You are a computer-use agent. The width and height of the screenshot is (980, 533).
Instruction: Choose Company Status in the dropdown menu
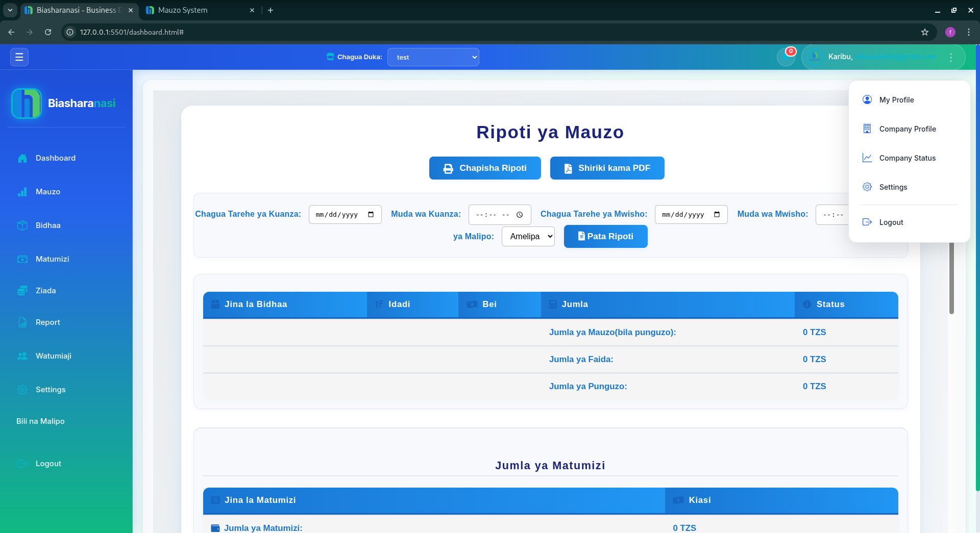click(908, 158)
